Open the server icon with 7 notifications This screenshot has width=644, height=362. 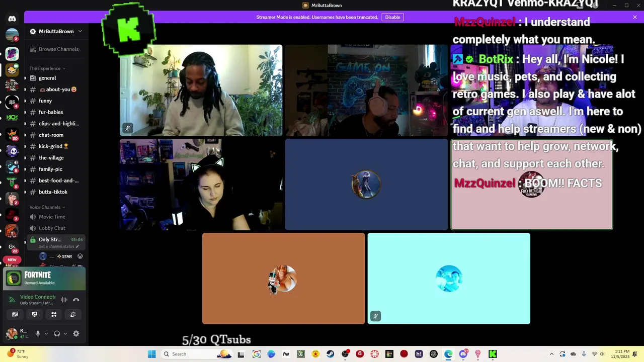click(12, 214)
